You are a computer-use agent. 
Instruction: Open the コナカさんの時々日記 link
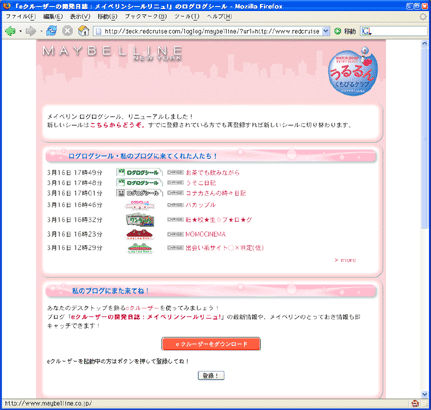pyautogui.click(x=216, y=193)
